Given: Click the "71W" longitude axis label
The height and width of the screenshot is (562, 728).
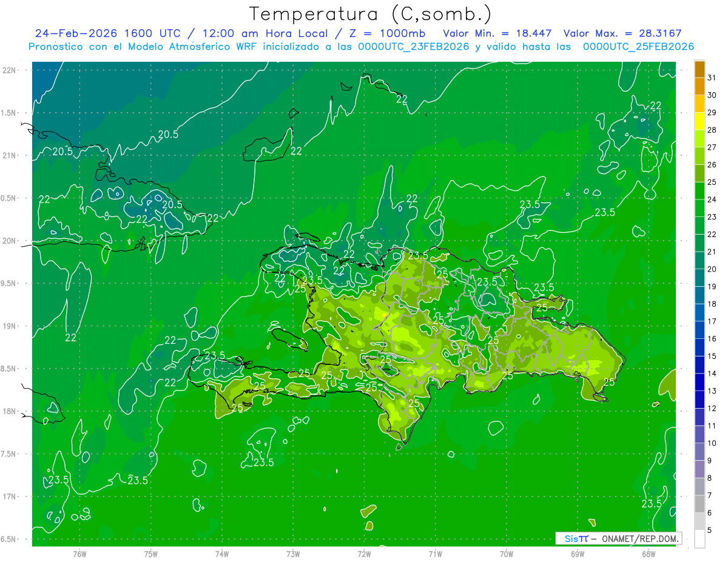Looking at the screenshot, I should 435,554.
